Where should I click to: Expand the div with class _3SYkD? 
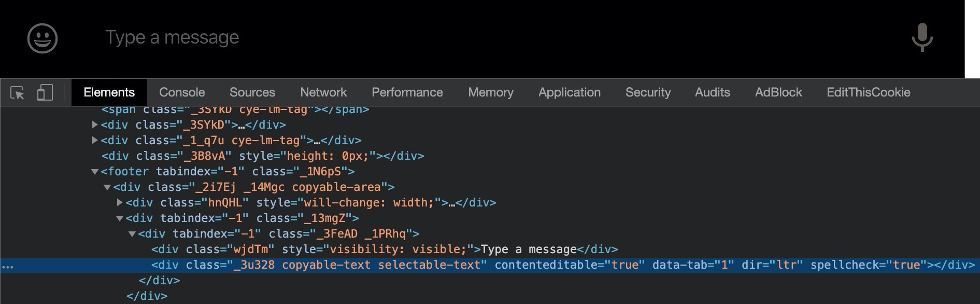pyautogui.click(x=95, y=125)
